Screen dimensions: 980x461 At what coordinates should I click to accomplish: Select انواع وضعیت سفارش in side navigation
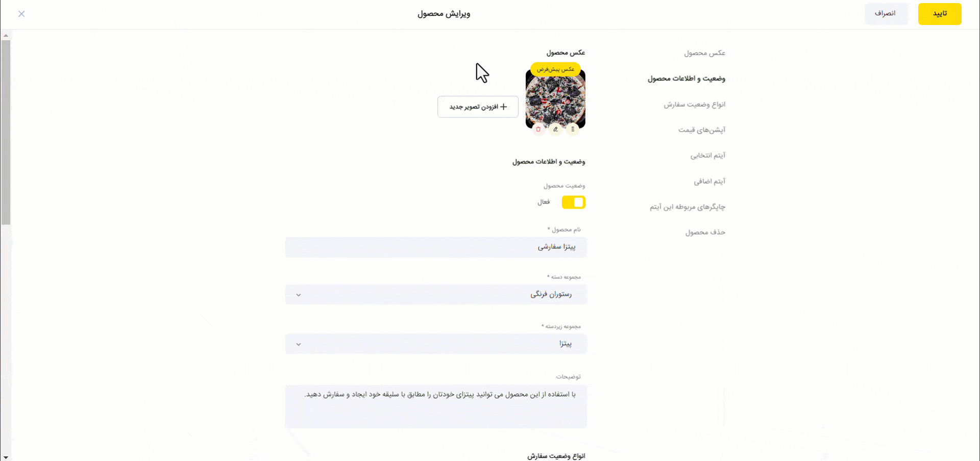tap(695, 105)
